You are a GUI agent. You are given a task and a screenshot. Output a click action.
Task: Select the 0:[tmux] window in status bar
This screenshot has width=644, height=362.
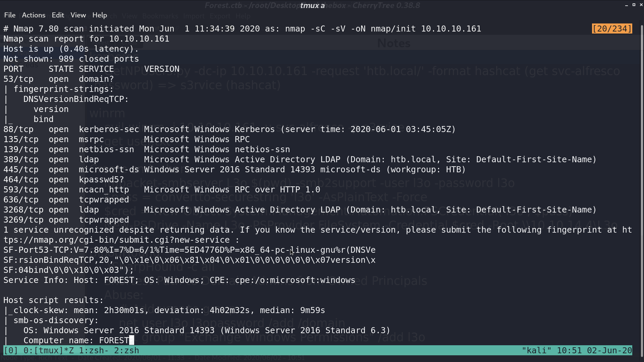pos(49,351)
